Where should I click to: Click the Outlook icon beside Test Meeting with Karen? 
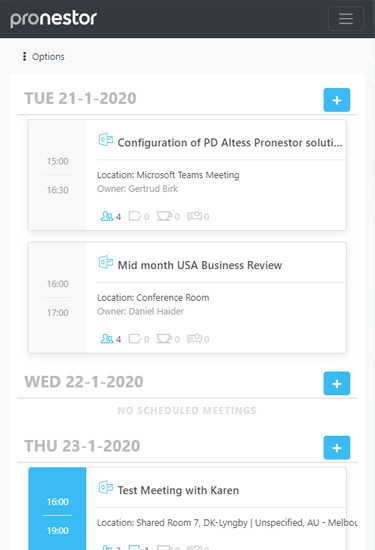point(106,487)
